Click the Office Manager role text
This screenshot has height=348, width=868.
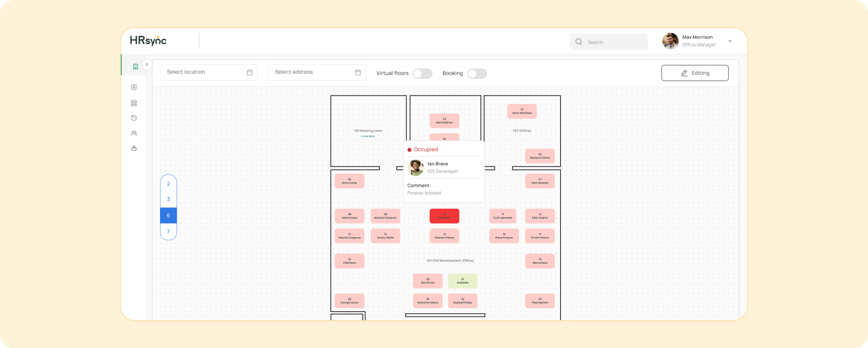[x=699, y=45]
